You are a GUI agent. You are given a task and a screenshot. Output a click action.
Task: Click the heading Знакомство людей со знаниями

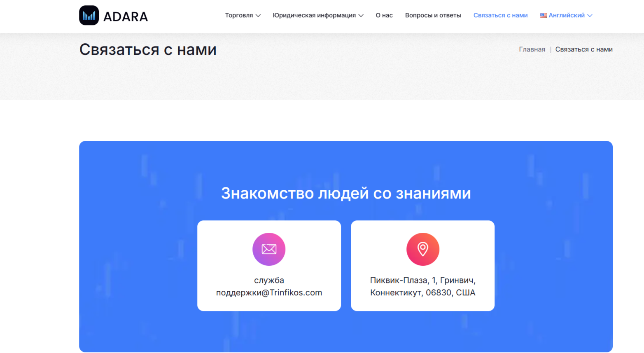coord(346,193)
